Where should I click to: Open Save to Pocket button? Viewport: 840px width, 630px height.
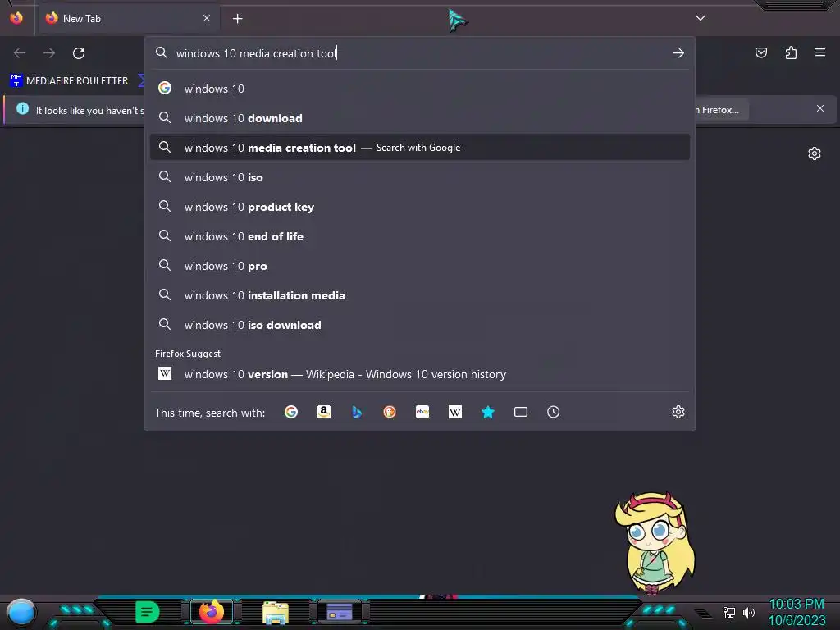coord(761,52)
